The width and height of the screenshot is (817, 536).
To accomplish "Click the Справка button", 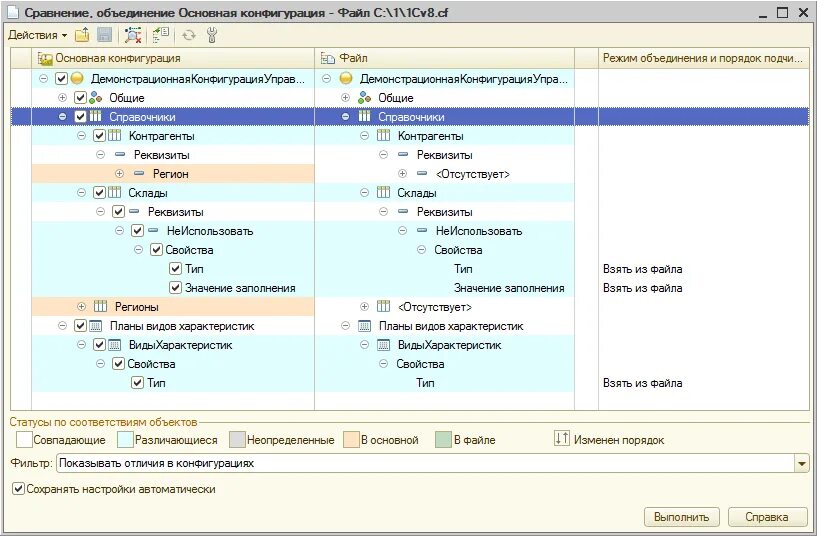I will pyautogui.click(x=766, y=517).
